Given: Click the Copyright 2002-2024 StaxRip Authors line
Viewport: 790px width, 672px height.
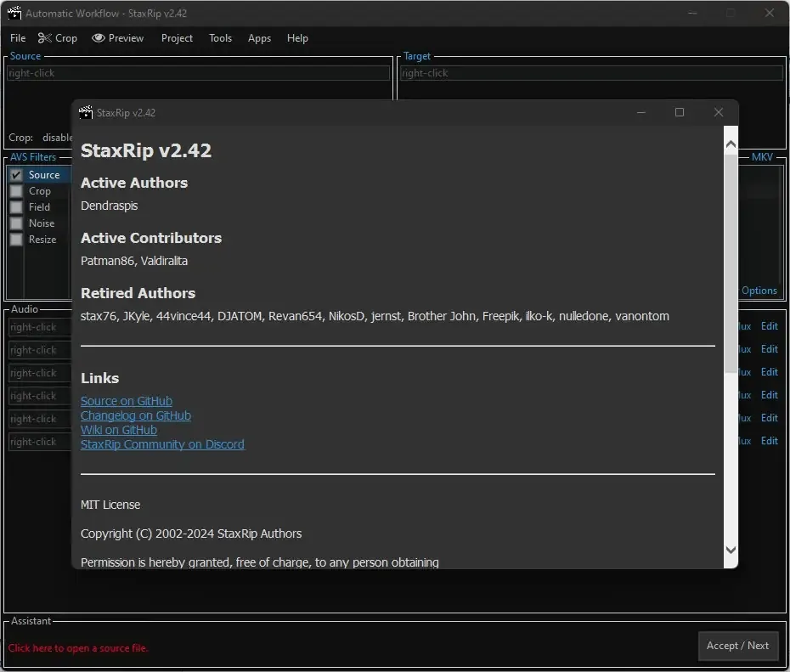Looking at the screenshot, I should 191,534.
